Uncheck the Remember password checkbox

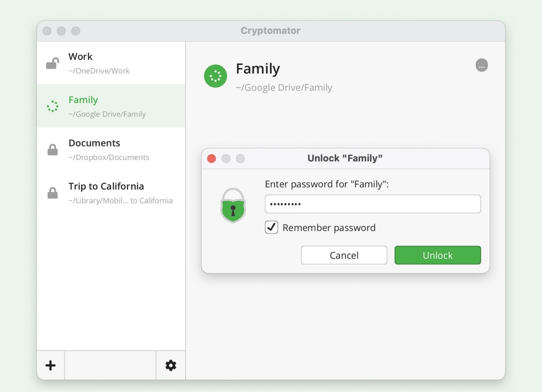(x=271, y=227)
